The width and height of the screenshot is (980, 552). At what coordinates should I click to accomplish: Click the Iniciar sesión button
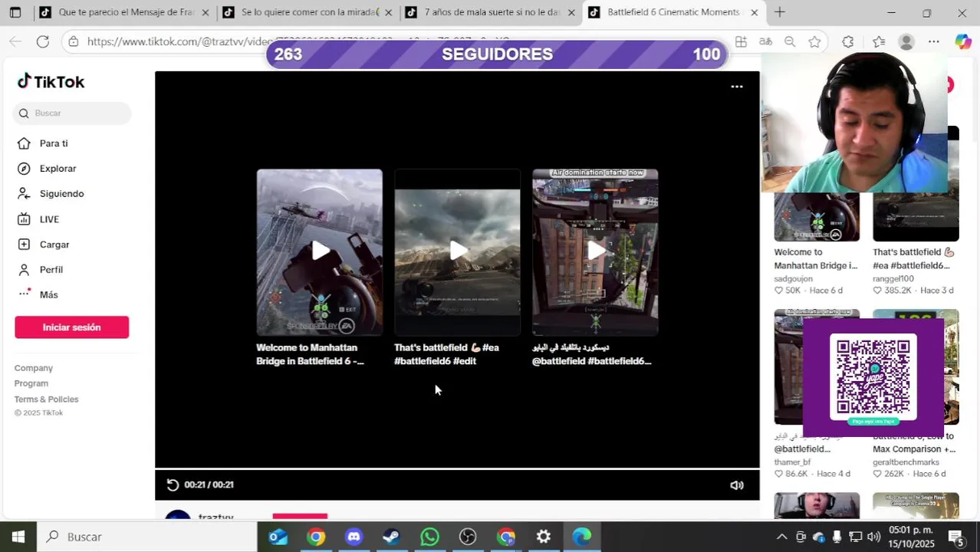coord(71,327)
